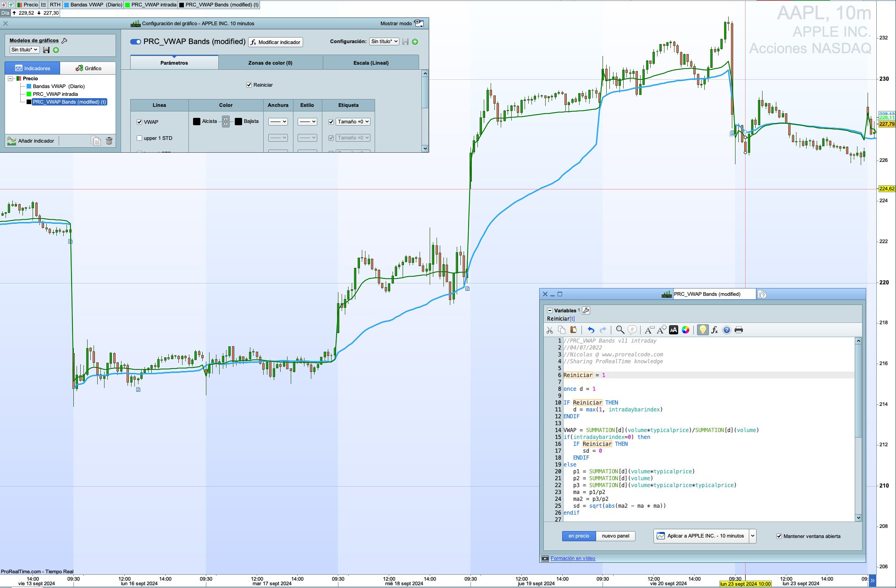Open Formación en vídeo link
The image size is (896, 588).
click(x=573, y=558)
